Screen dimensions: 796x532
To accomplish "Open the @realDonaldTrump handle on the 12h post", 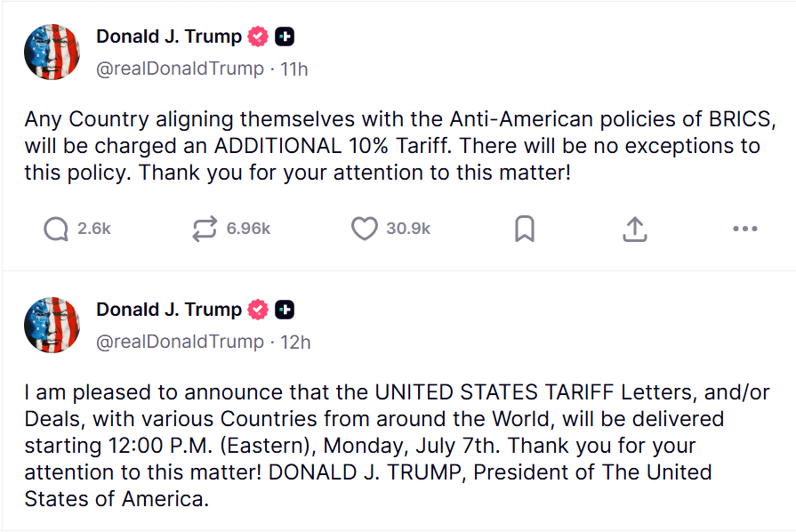I will click(x=180, y=342).
